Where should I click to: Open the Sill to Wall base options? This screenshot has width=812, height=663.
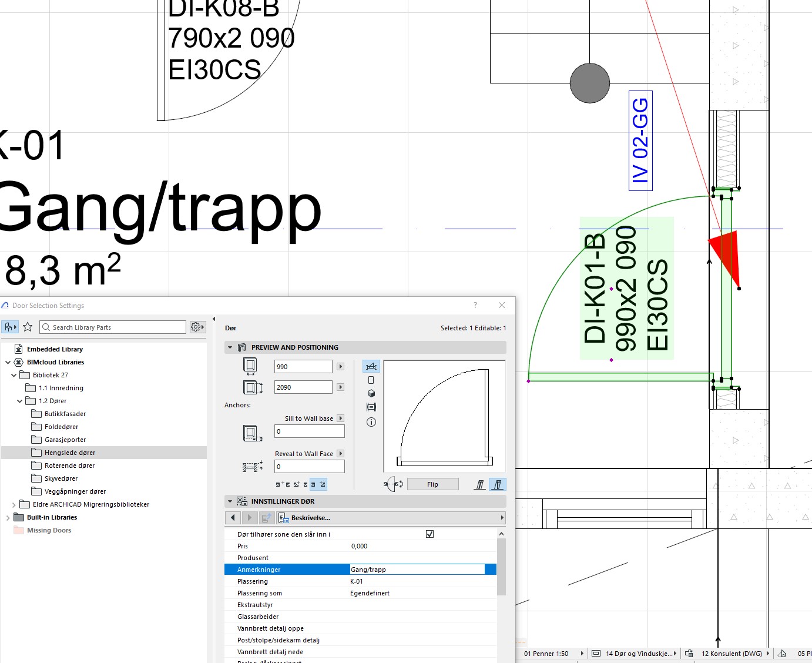[x=340, y=418]
